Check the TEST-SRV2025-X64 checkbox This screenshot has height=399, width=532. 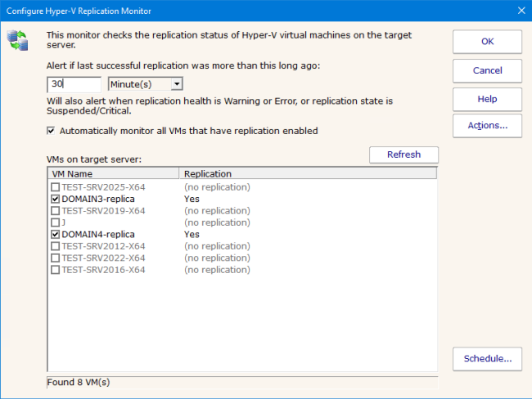click(x=55, y=187)
